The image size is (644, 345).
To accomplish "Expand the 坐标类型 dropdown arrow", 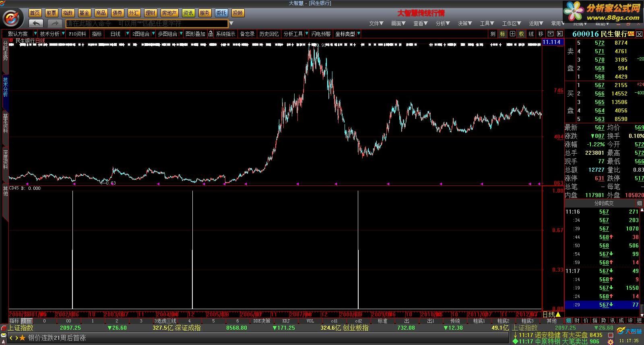I will click(x=358, y=34).
